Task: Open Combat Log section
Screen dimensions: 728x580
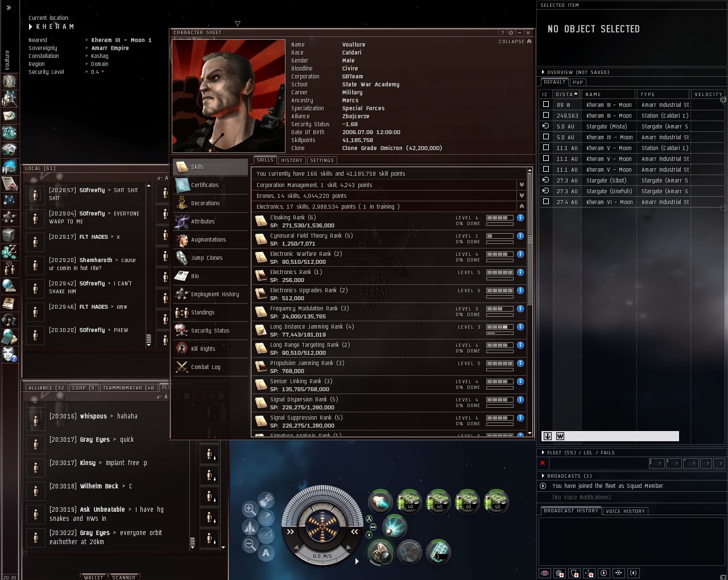Action: click(x=210, y=367)
